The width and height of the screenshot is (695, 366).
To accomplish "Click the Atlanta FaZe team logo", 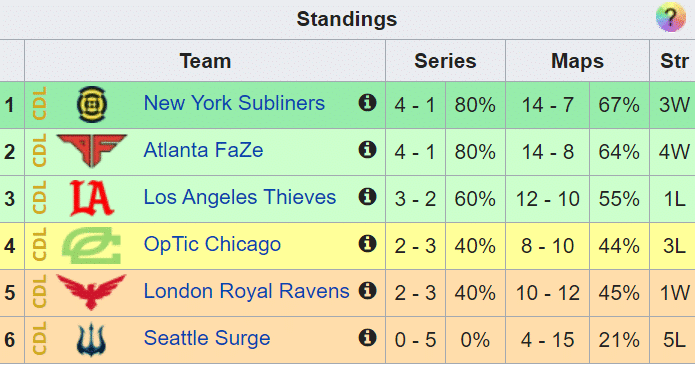I will pos(92,151).
